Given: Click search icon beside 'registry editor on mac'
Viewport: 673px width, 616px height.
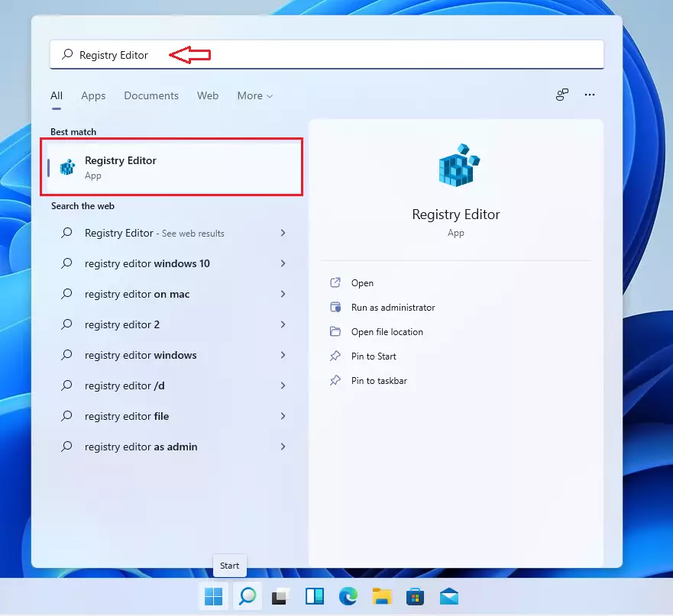Looking at the screenshot, I should pyautogui.click(x=66, y=294).
